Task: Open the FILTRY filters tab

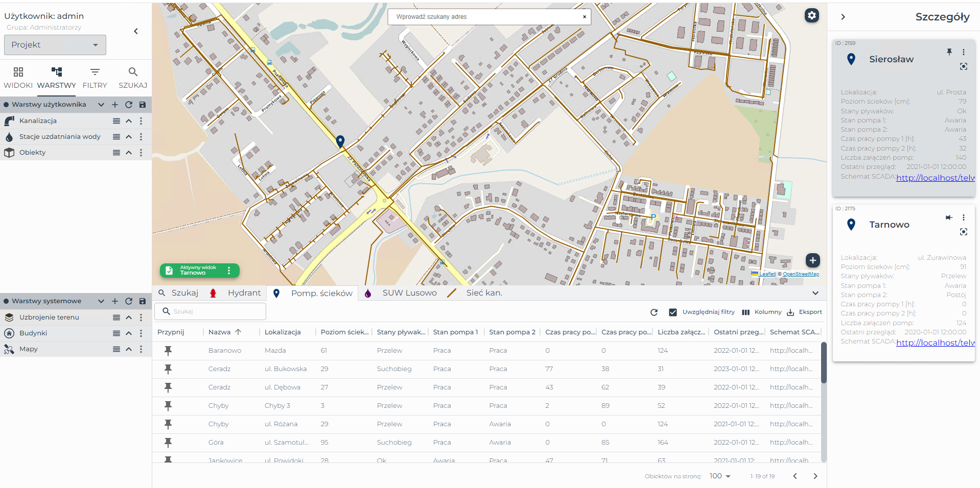Action: coord(95,78)
